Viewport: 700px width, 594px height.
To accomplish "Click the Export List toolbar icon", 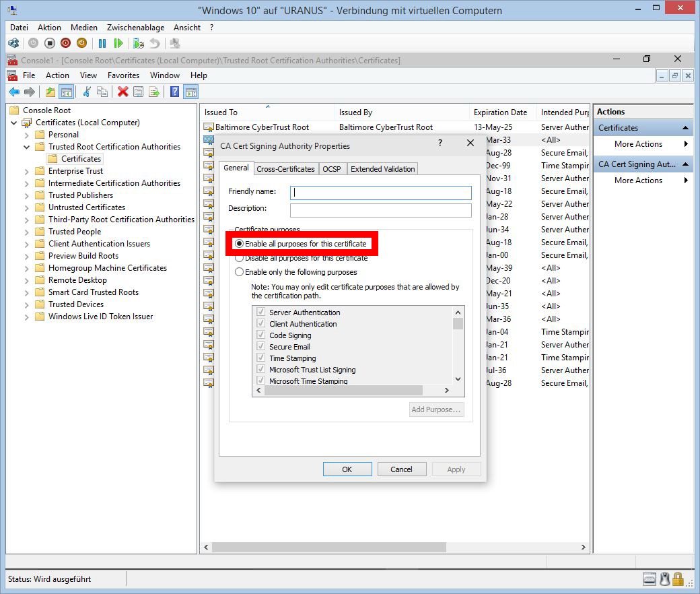I will point(154,92).
